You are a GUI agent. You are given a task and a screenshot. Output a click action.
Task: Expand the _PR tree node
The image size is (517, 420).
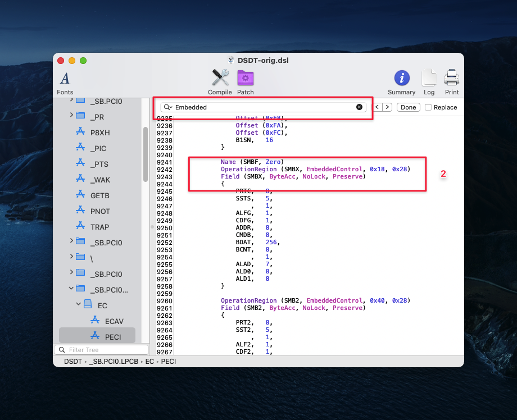coord(71,115)
